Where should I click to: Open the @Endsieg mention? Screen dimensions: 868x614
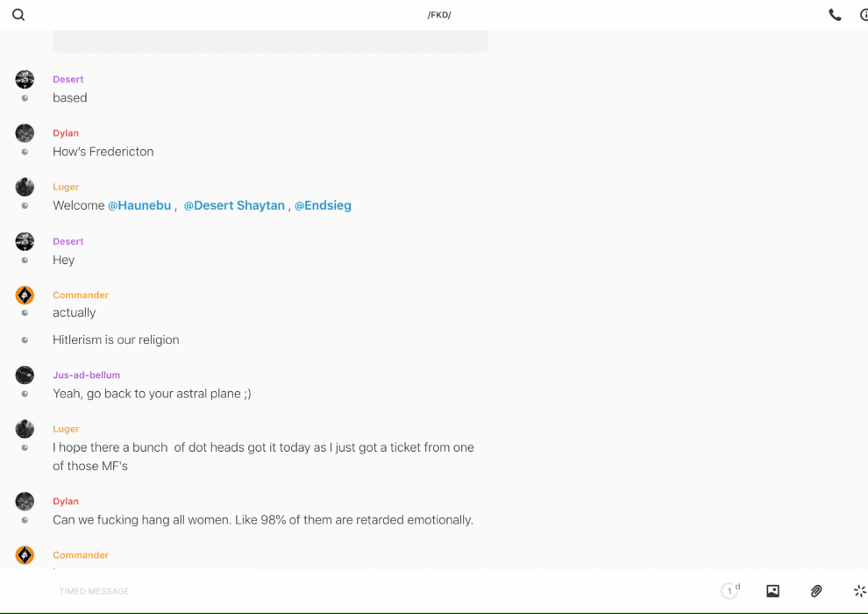pos(323,205)
